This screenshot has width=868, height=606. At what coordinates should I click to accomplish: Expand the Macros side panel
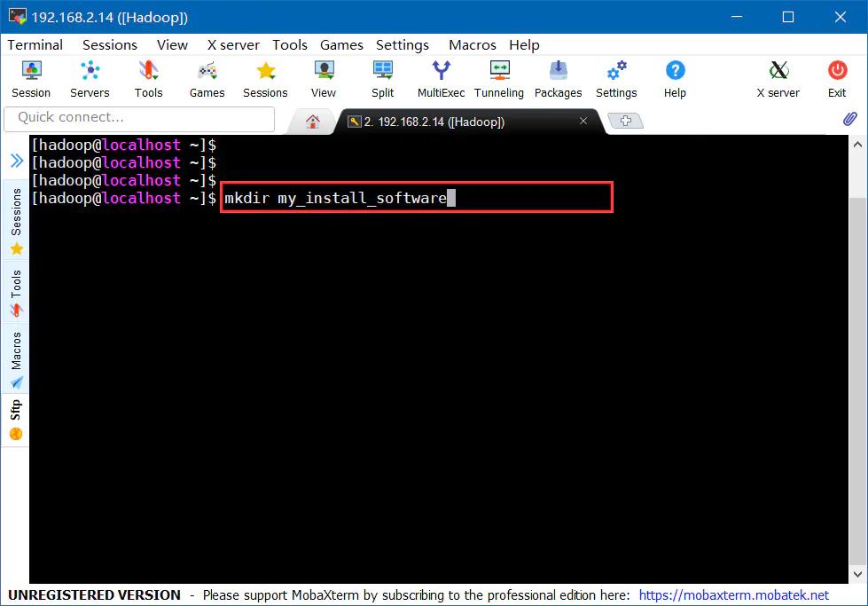click(x=16, y=359)
